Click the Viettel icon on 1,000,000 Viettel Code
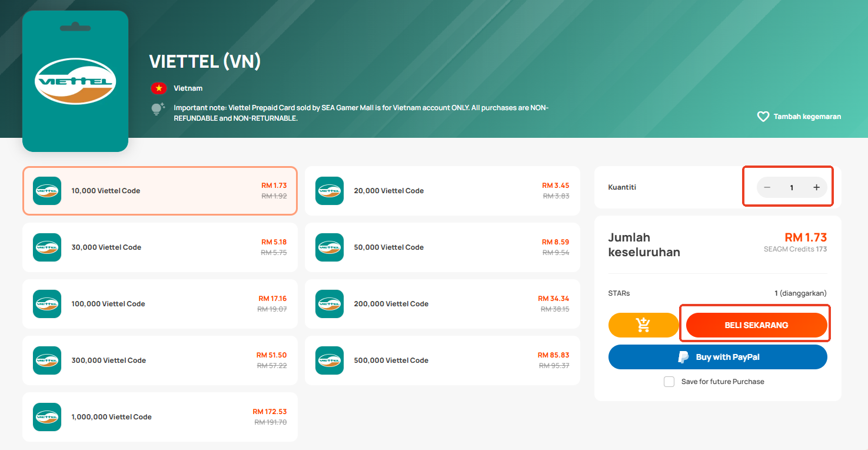 point(47,417)
